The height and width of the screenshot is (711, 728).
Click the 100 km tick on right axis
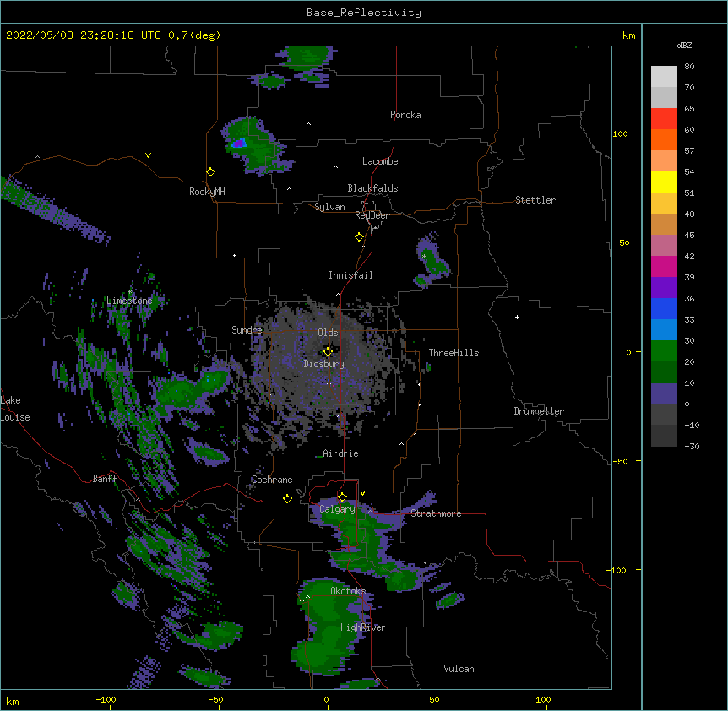click(621, 134)
